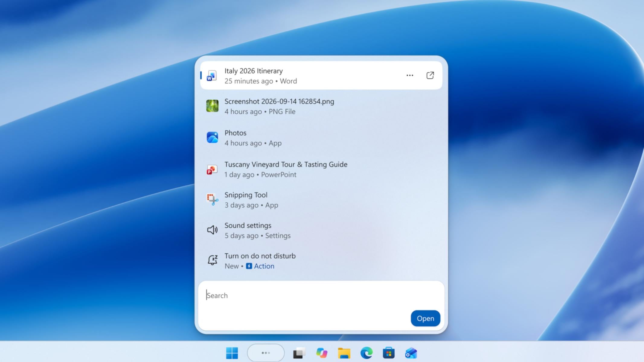The image size is (644, 362).
Task: Select 'Italy 2026 Itinerary' title text
Action: 254,71
